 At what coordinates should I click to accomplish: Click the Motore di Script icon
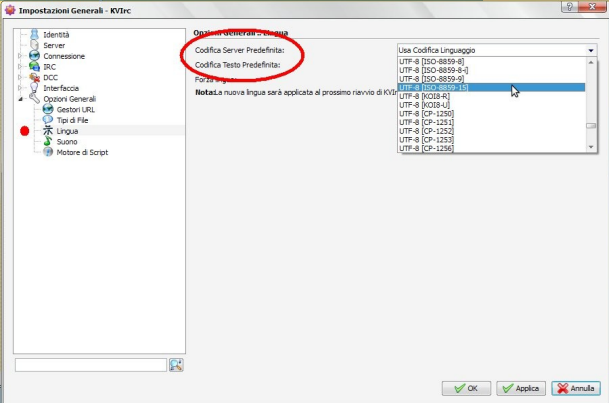coord(48,152)
